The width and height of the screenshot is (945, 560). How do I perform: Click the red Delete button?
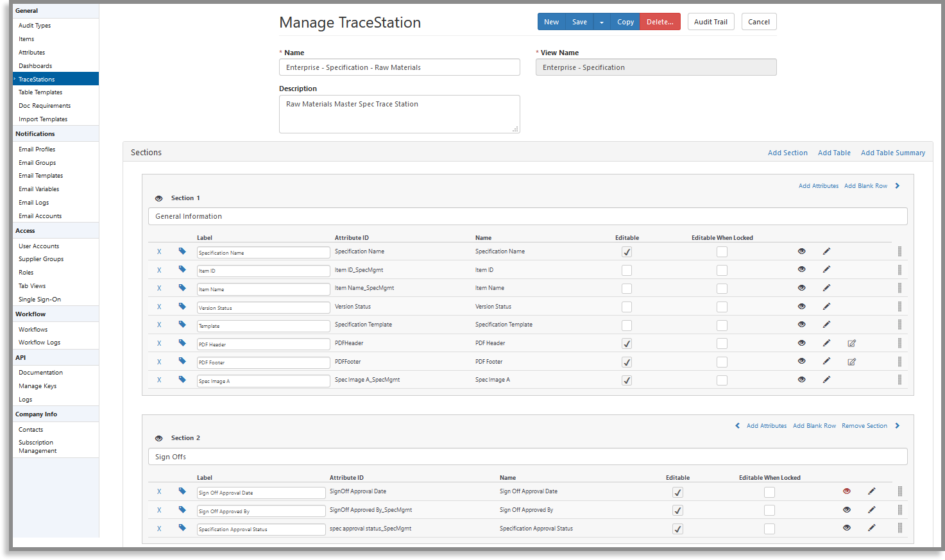click(x=660, y=22)
